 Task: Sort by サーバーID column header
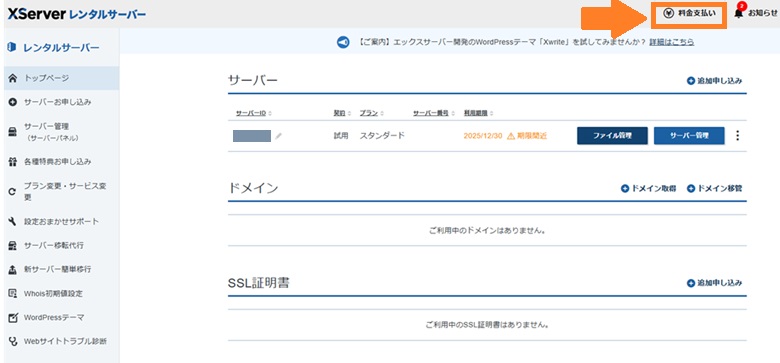(254, 113)
